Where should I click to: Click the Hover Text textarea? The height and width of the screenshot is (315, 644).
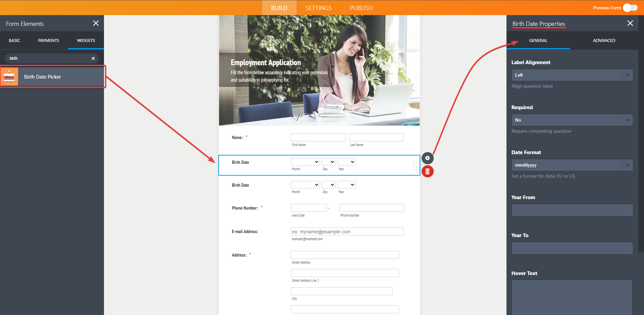(572, 297)
